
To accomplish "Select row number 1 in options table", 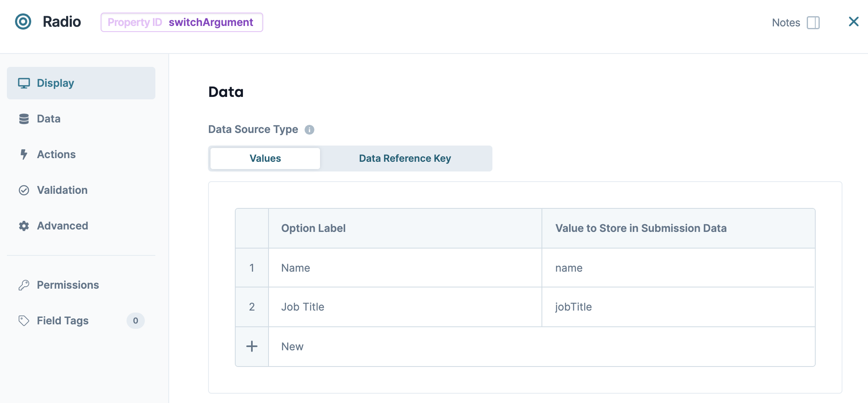I will [252, 268].
